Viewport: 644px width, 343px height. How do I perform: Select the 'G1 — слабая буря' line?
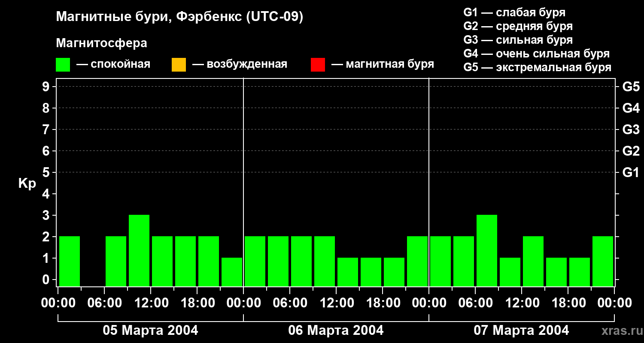tap(514, 12)
